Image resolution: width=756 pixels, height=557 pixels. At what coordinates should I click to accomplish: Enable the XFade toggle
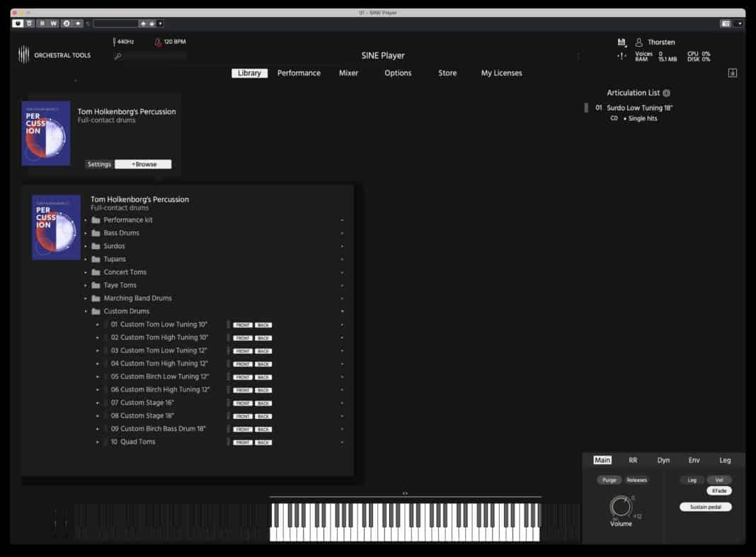(719, 490)
